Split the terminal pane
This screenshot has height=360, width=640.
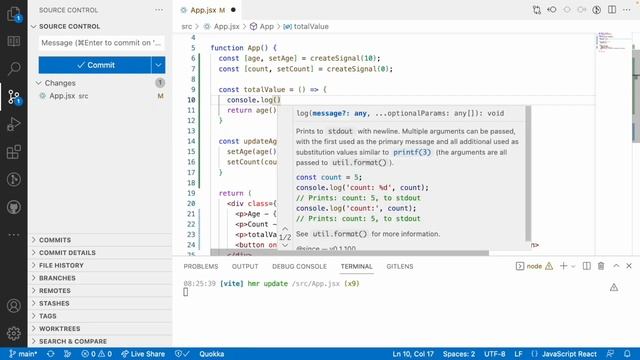pyautogui.click(x=587, y=266)
